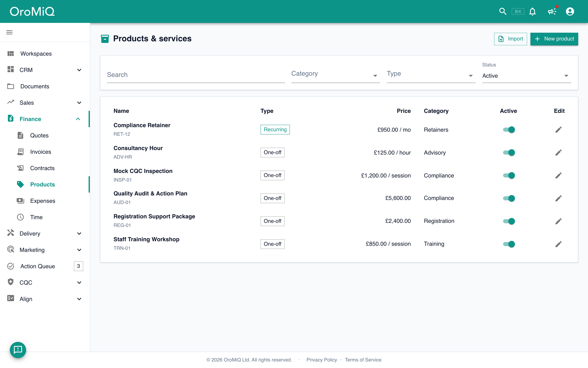
Task: Click the ⌘K shortcut badge
Action: point(518,11)
